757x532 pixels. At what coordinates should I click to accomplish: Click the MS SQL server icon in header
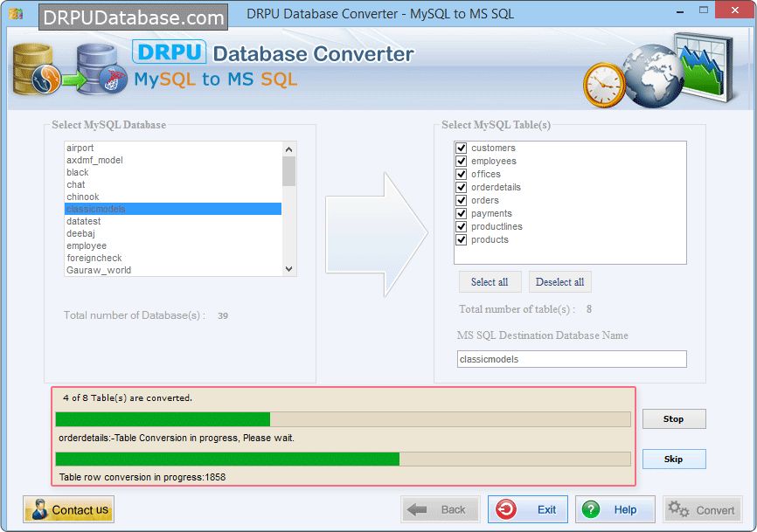pos(102,69)
